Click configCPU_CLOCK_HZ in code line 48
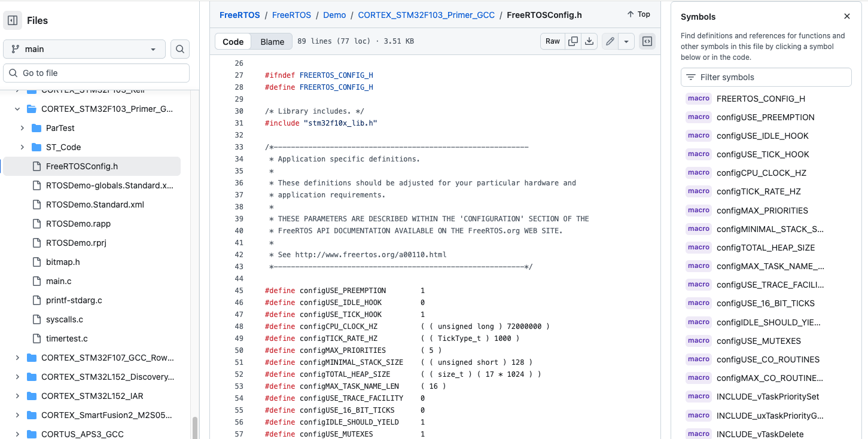 coord(339,327)
